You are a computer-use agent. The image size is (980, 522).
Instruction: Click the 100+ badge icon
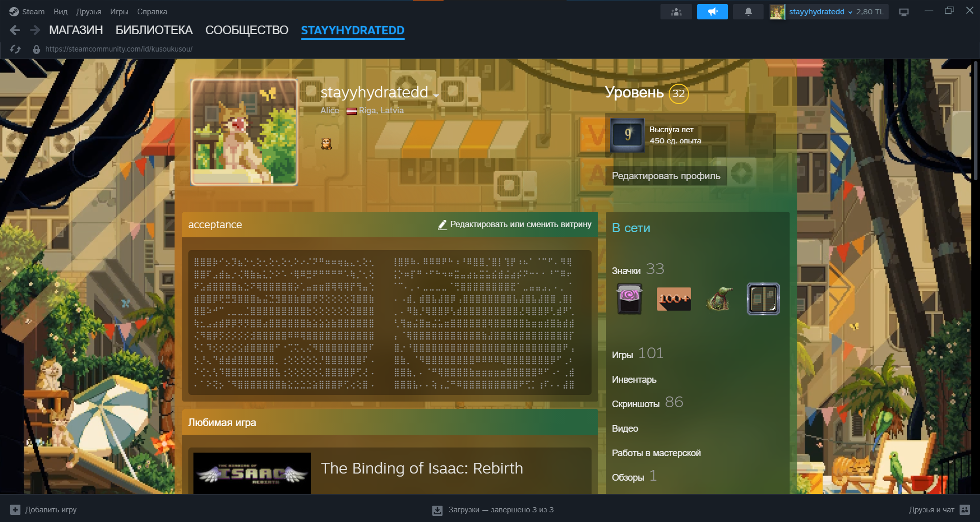pyautogui.click(x=674, y=299)
